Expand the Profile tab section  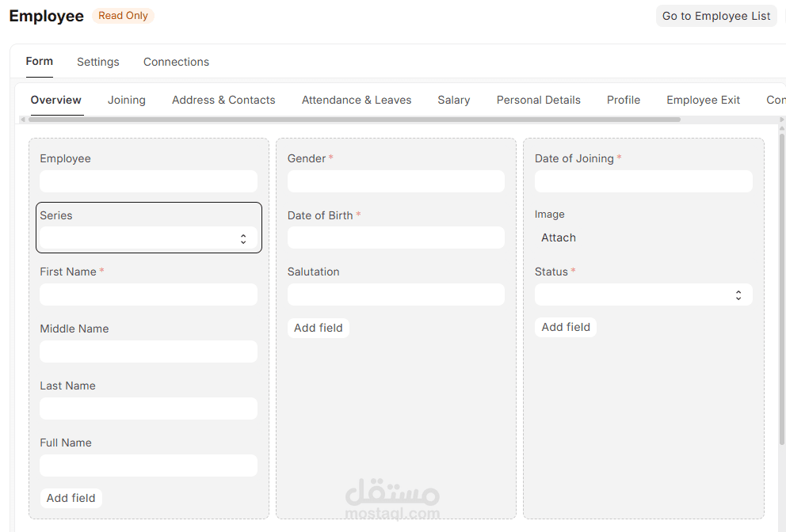pos(624,100)
